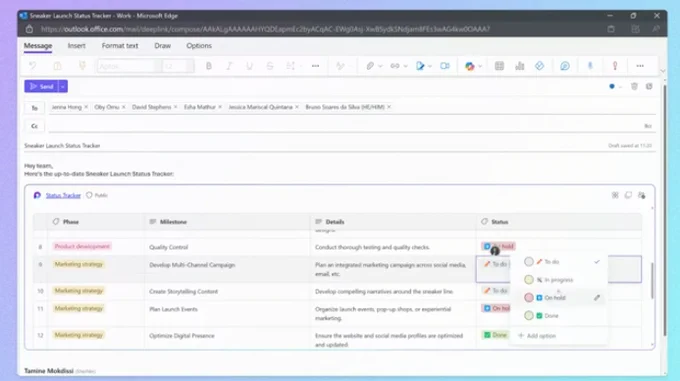Set high importance exclamation icon

pos(615,66)
